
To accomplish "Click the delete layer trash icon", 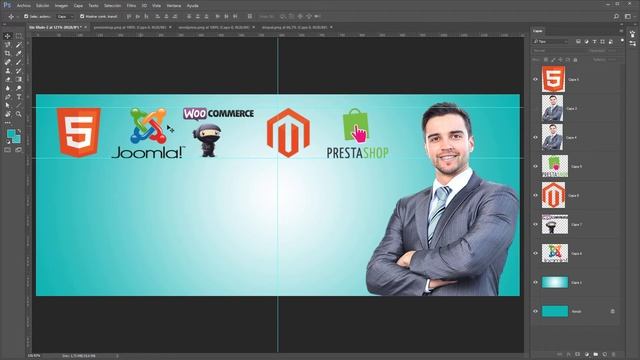I will coord(613,354).
